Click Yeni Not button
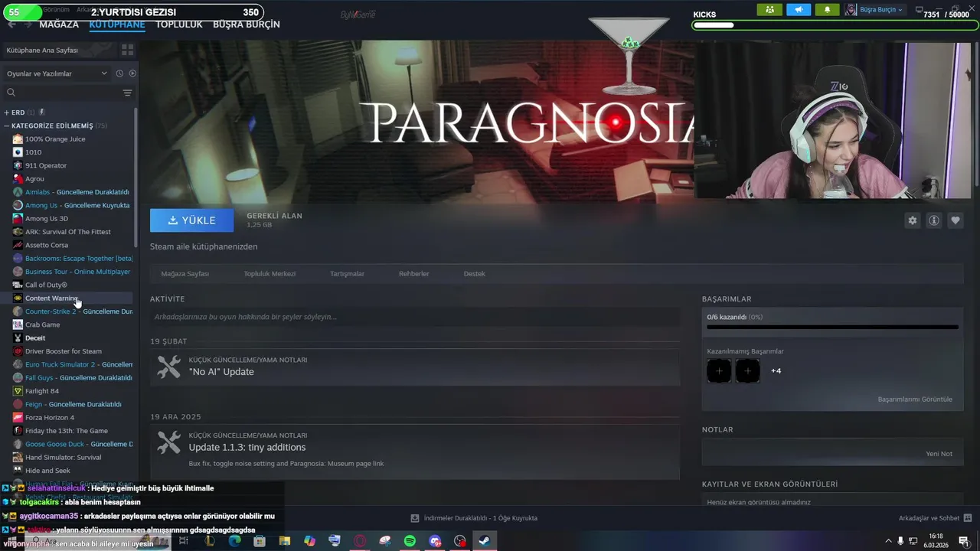 (939, 454)
